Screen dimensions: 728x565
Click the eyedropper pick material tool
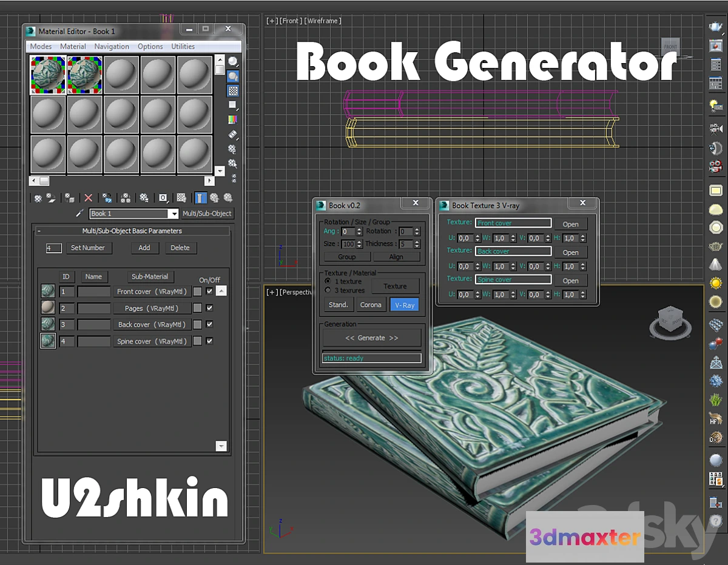79,214
